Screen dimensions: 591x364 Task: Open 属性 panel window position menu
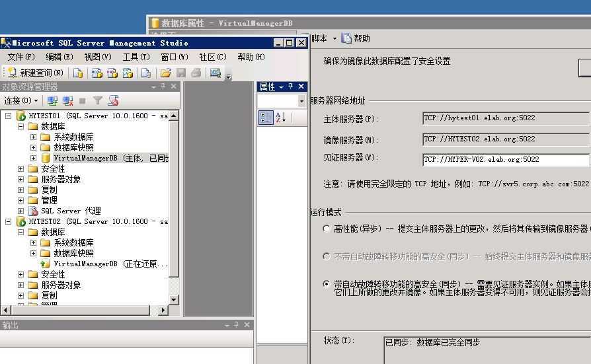[x=281, y=87]
